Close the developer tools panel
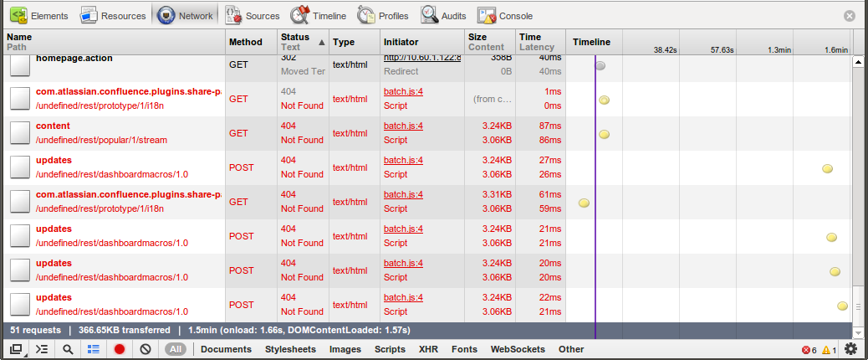Image resolution: width=868 pixels, height=360 pixels. (x=850, y=16)
